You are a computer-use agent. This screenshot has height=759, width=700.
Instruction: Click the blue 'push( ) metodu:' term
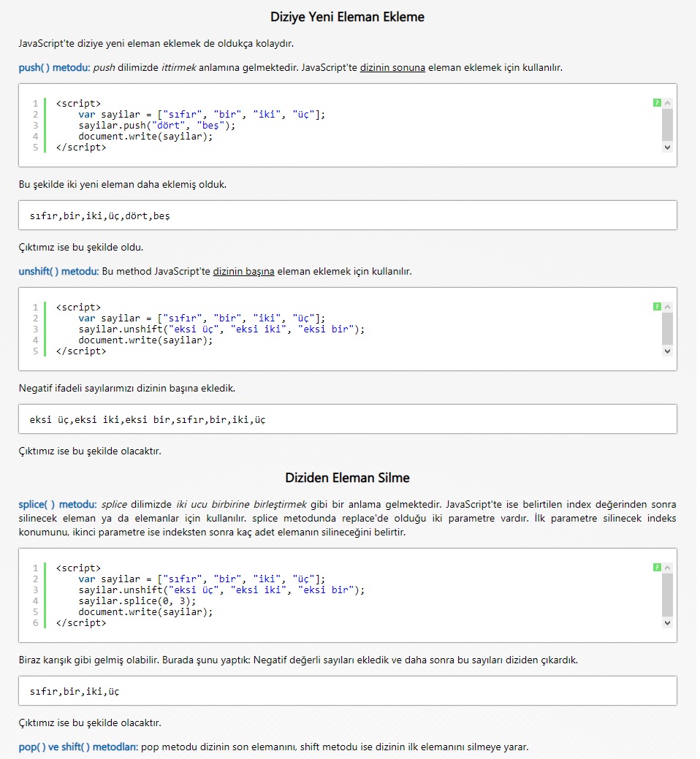click(54, 67)
